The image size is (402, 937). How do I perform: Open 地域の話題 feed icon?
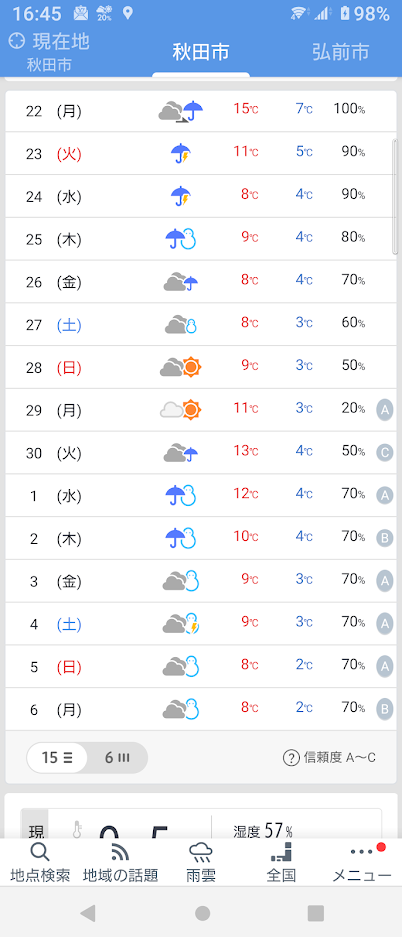click(x=120, y=852)
